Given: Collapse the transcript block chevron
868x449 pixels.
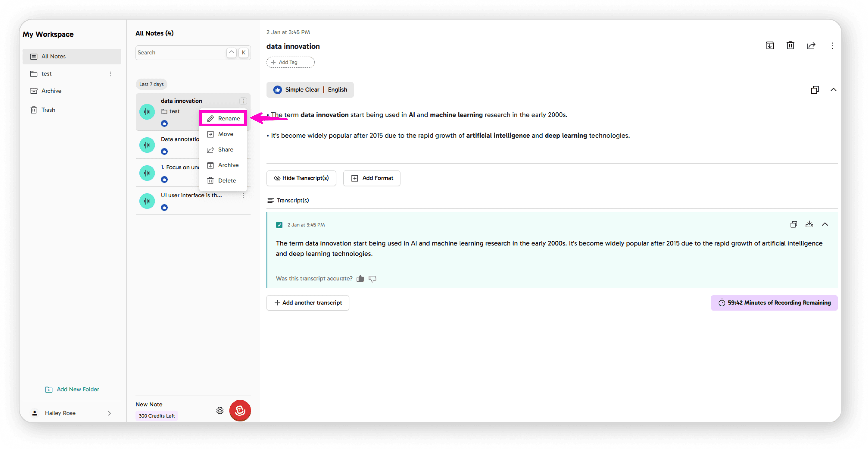Looking at the screenshot, I should (824, 224).
